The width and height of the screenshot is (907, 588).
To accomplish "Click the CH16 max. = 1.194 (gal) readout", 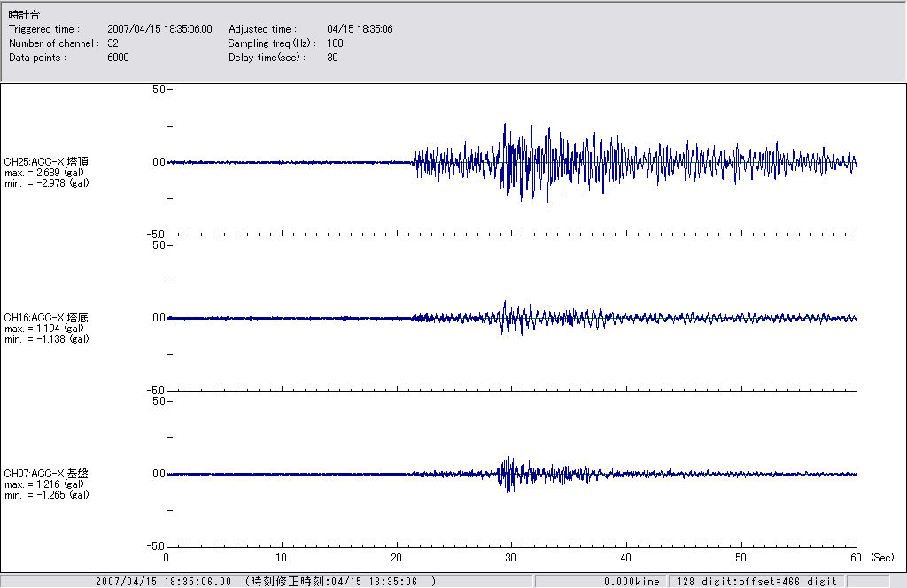I will tap(46, 328).
